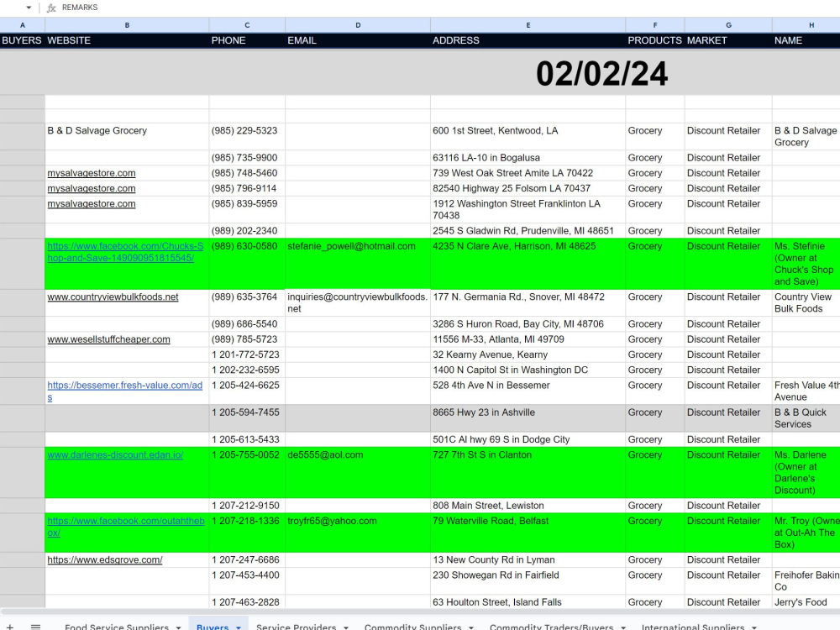Viewport: 840px width, 630px height.
Task: Open the all sheets list icon
Action: tap(35, 627)
